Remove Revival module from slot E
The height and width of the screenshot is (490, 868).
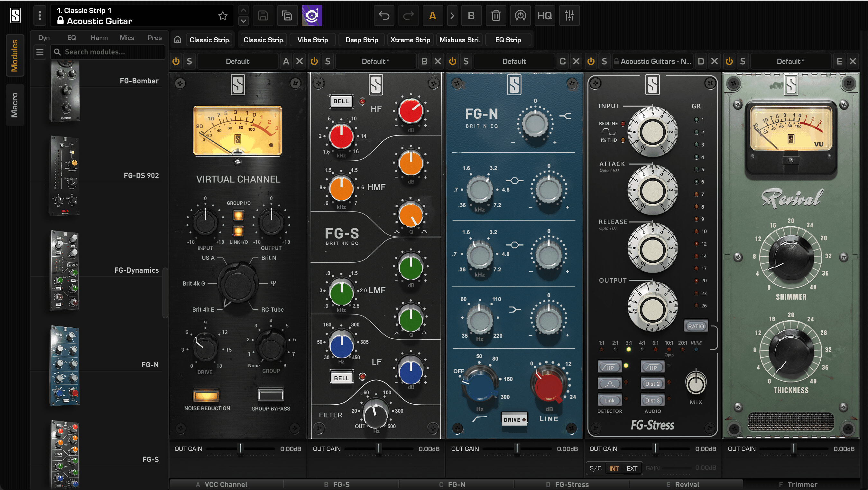coord(853,61)
